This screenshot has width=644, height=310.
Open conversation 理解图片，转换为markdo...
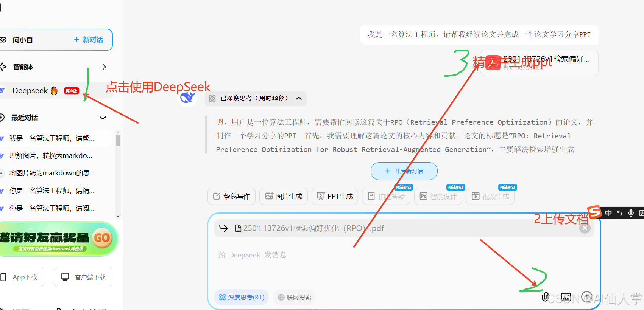click(51, 156)
